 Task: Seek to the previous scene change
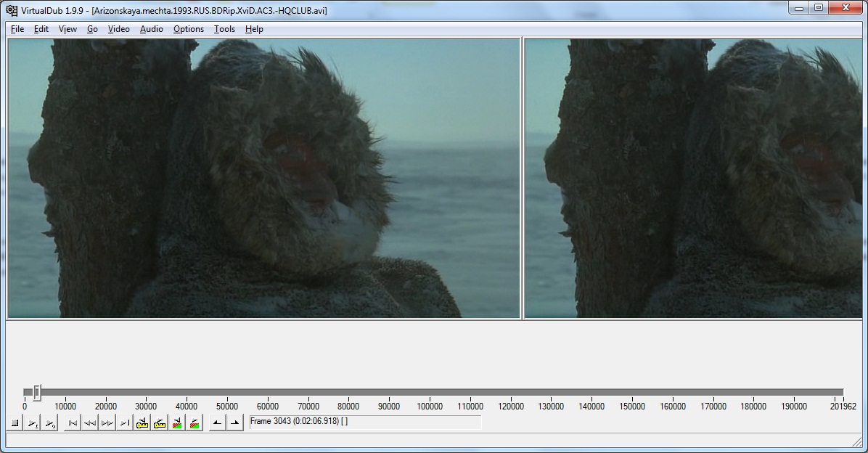pos(177,423)
